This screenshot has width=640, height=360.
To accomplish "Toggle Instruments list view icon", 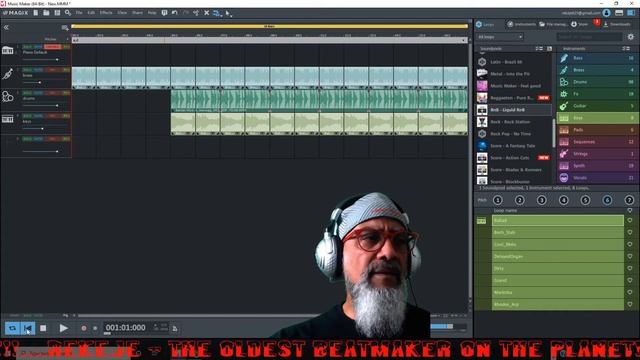I will click(x=626, y=49).
